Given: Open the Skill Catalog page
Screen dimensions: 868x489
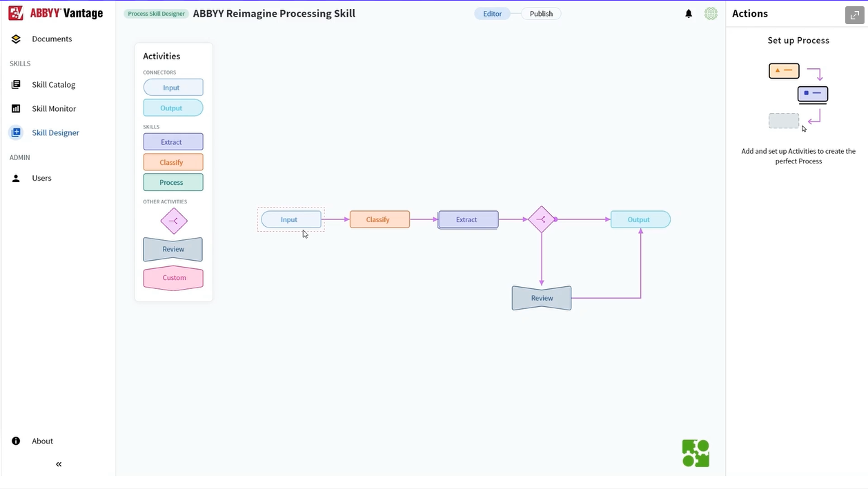Looking at the screenshot, I should (x=53, y=85).
